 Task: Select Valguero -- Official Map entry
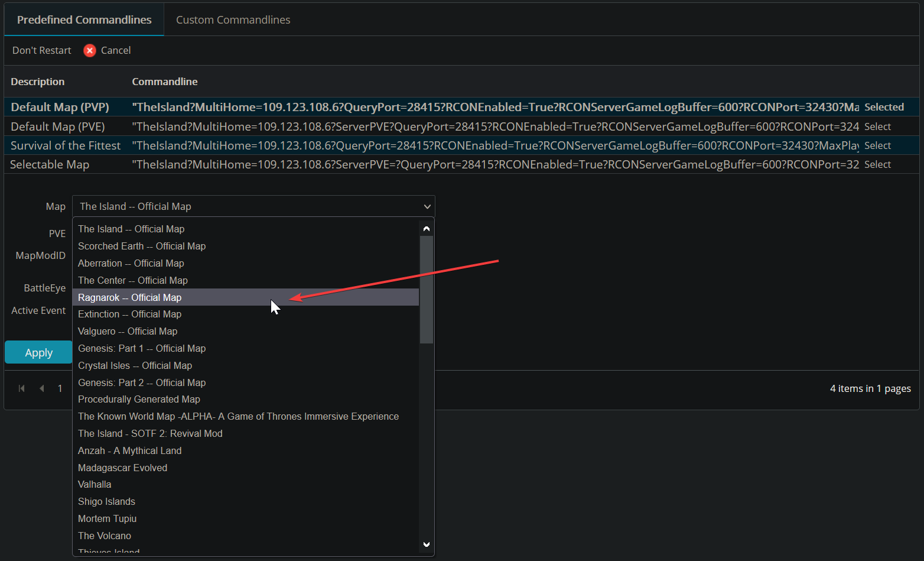(128, 331)
